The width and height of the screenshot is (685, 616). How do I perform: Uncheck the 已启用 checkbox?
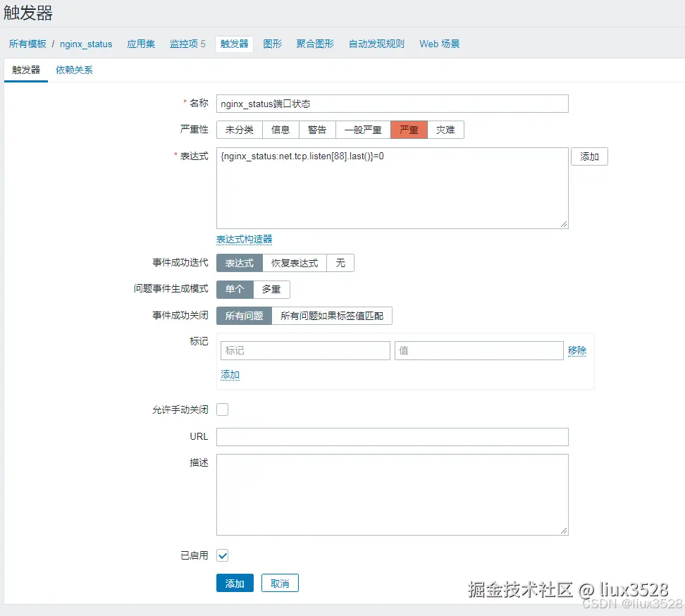click(x=222, y=555)
